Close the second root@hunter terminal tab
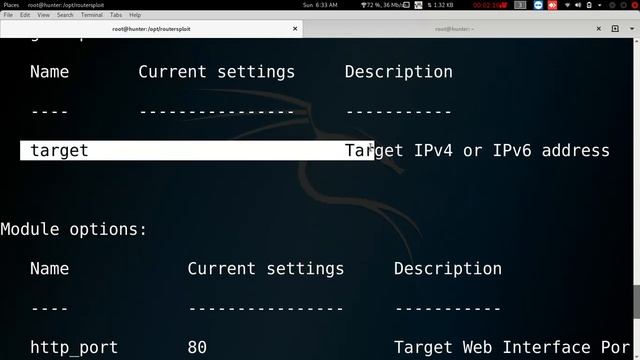Screen dimensions: 640x360 pyautogui.click(x=598, y=29)
